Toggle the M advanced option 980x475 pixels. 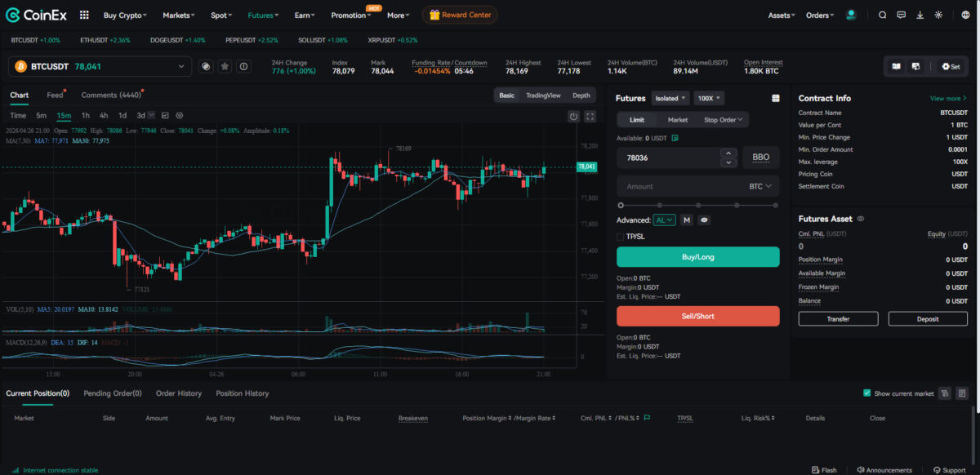coord(687,220)
